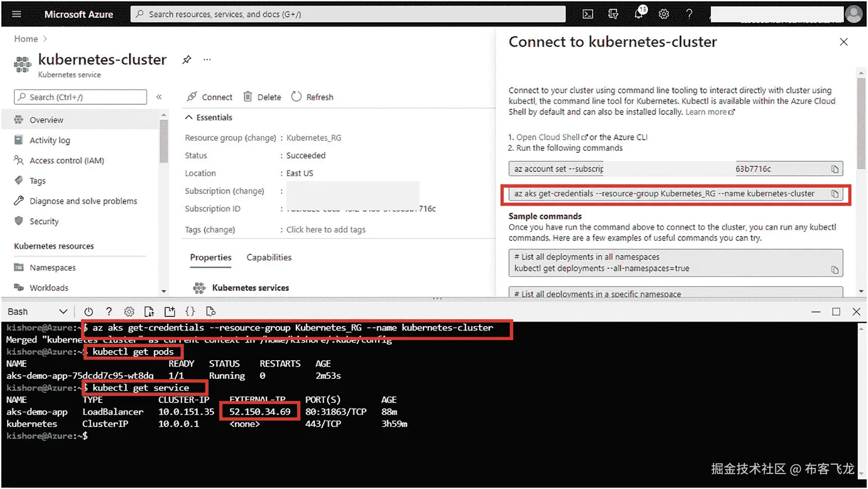Focus the top resources search box

click(x=348, y=14)
